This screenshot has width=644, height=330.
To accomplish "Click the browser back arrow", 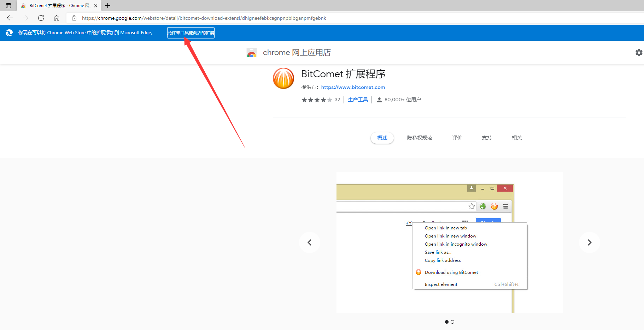I will 10,18.
